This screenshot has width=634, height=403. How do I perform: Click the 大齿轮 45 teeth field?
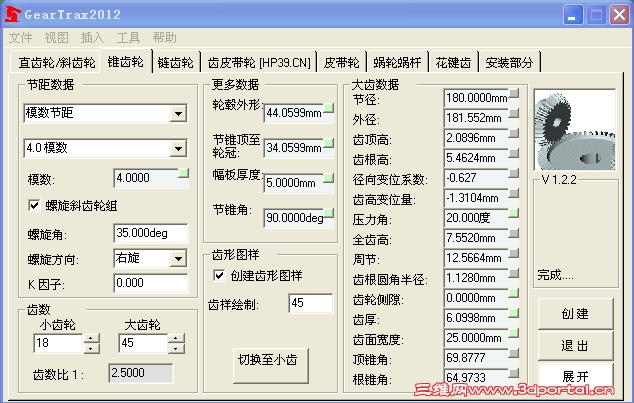tap(144, 343)
